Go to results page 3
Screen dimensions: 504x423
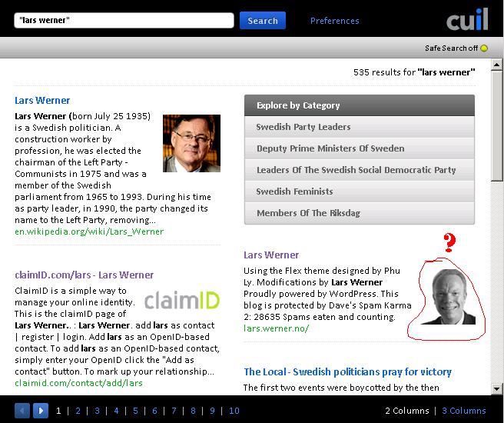click(97, 411)
